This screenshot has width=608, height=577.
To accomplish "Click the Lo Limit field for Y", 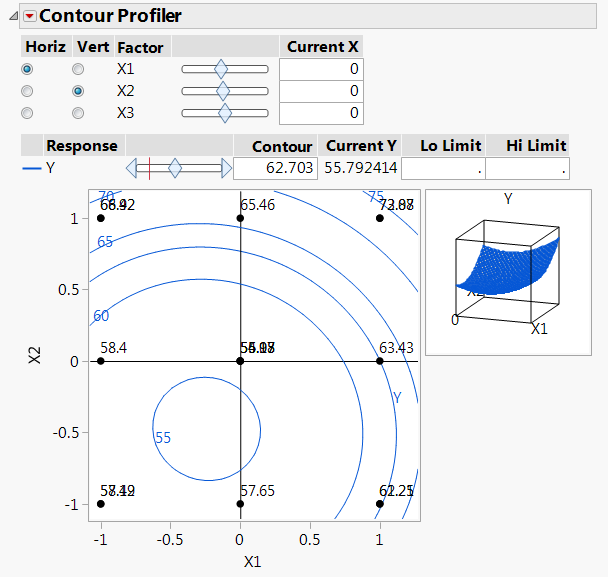I will pyautogui.click(x=443, y=168).
